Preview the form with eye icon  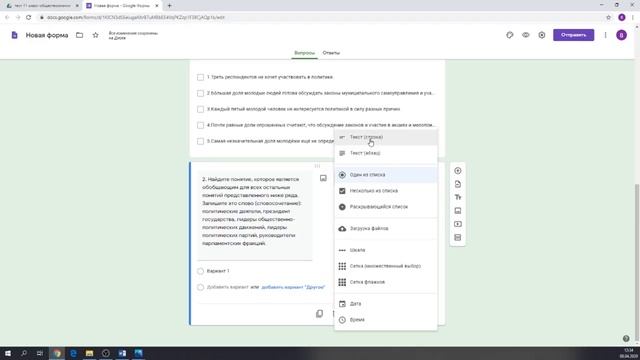coord(526,35)
